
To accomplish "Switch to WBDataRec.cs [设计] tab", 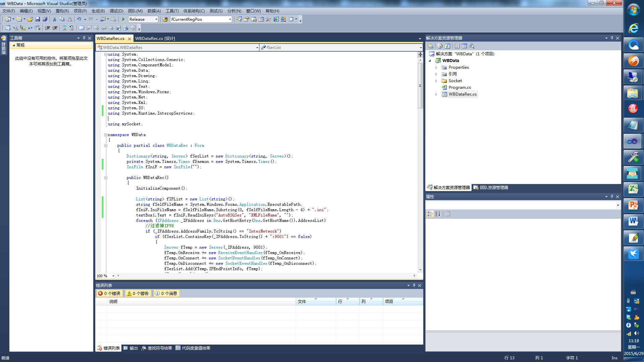I will 155,39.
